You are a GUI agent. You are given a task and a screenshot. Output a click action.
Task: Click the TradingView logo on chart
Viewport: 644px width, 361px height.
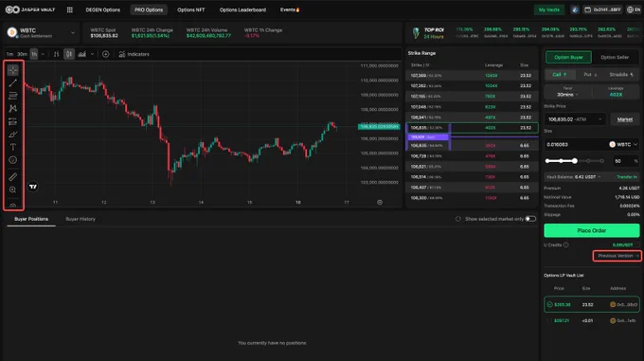coord(33,187)
